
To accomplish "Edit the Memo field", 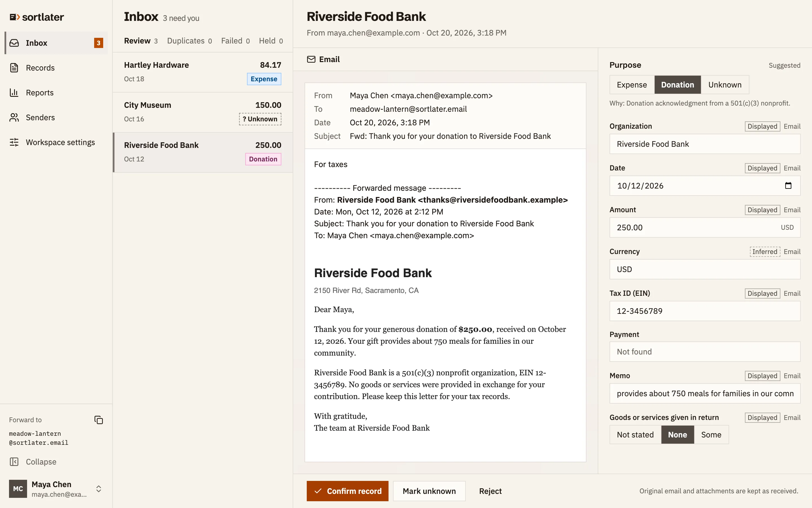I will [705, 393].
